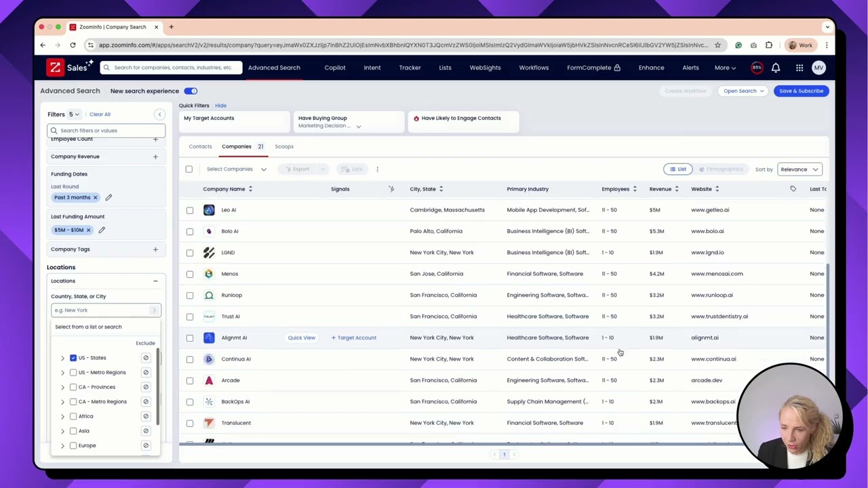
Task: Remove the Past 3 months filter
Action: [x=95, y=197]
